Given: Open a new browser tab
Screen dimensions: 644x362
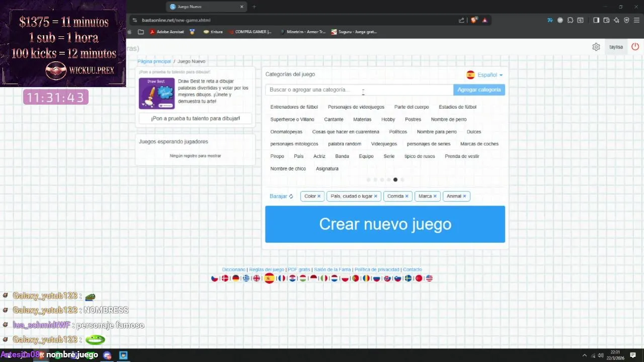Looking at the screenshot, I should pos(254,7).
